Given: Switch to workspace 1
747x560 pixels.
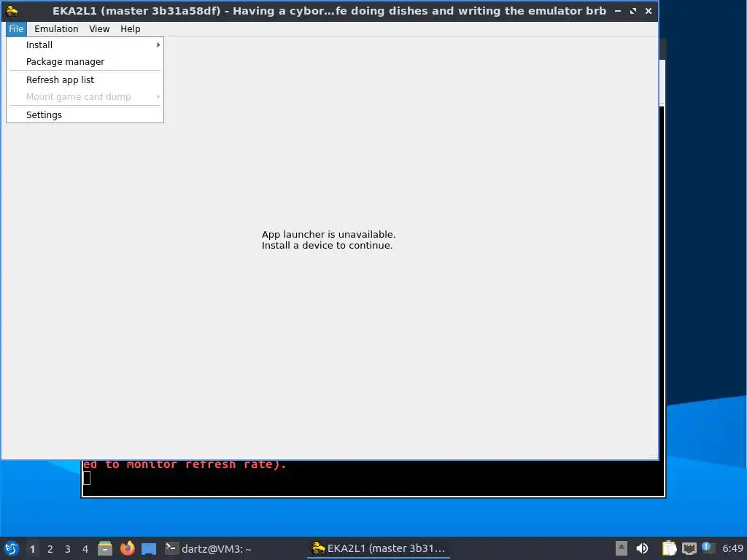Looking at the screenshot, I should 32,548.
